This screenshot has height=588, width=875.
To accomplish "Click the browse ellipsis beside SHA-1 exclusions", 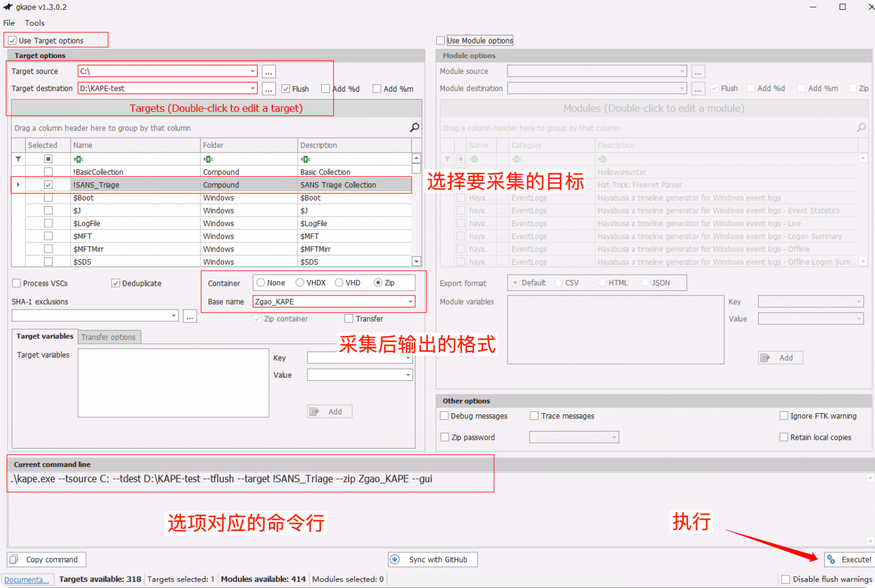I will 189,315.
